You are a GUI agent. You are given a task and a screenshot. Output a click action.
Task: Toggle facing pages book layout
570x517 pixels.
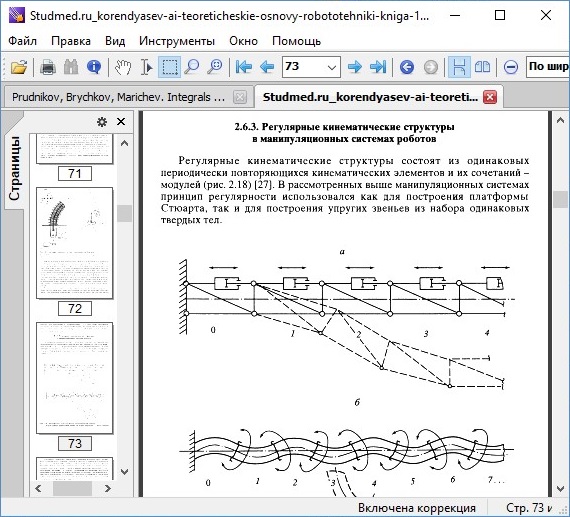[482, 67]
